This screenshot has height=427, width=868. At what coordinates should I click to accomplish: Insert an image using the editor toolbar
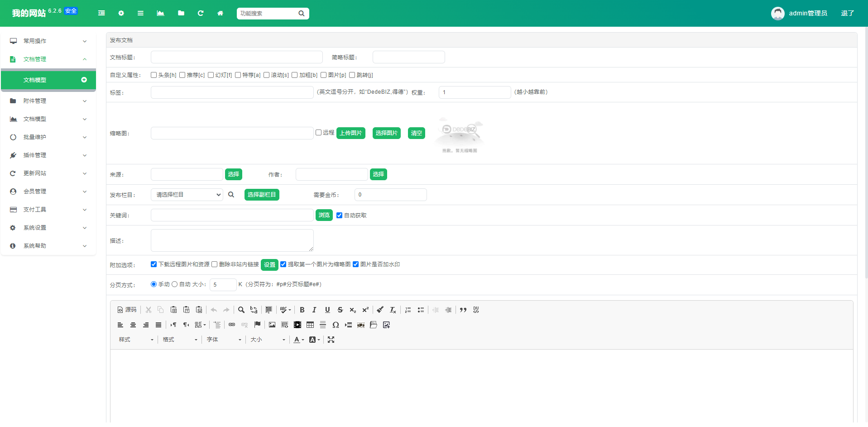click(x=272, y=325)
